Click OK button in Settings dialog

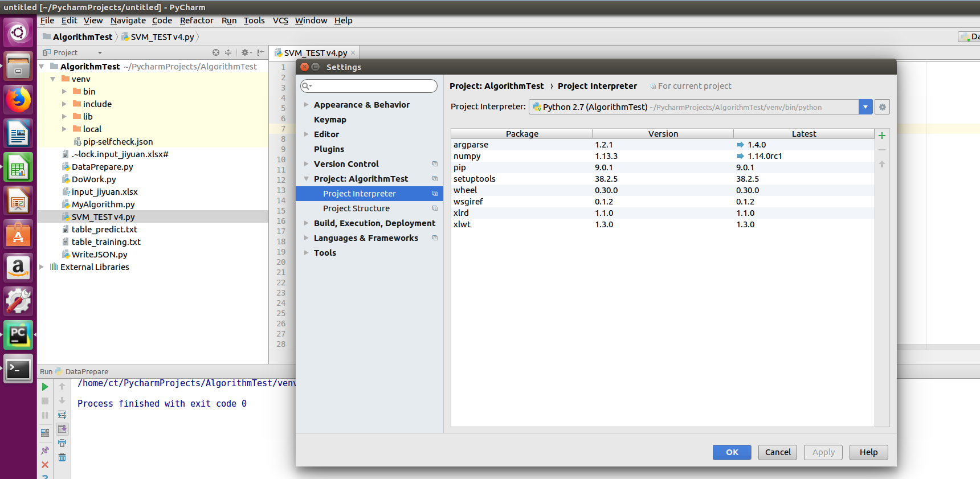(732, 452)
